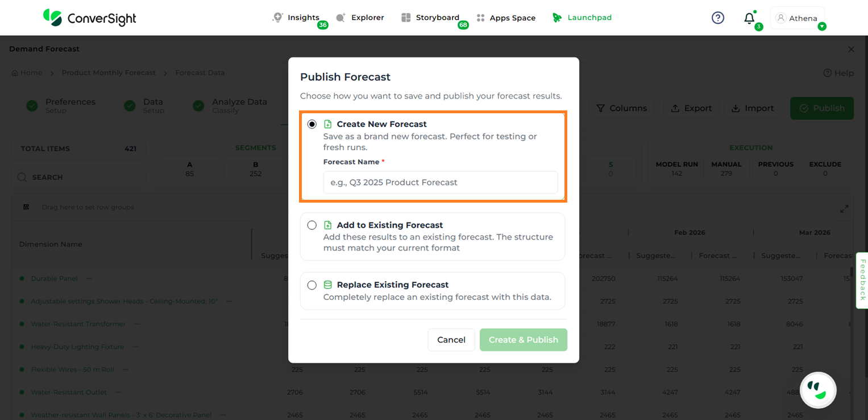
Task: Click the help question mark icon
Action: point(718,18)
